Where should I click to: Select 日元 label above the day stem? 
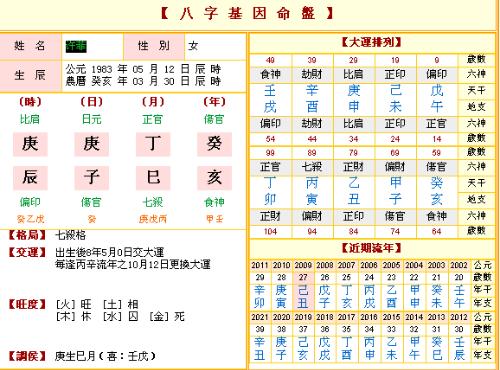click(x=92, y=119)
